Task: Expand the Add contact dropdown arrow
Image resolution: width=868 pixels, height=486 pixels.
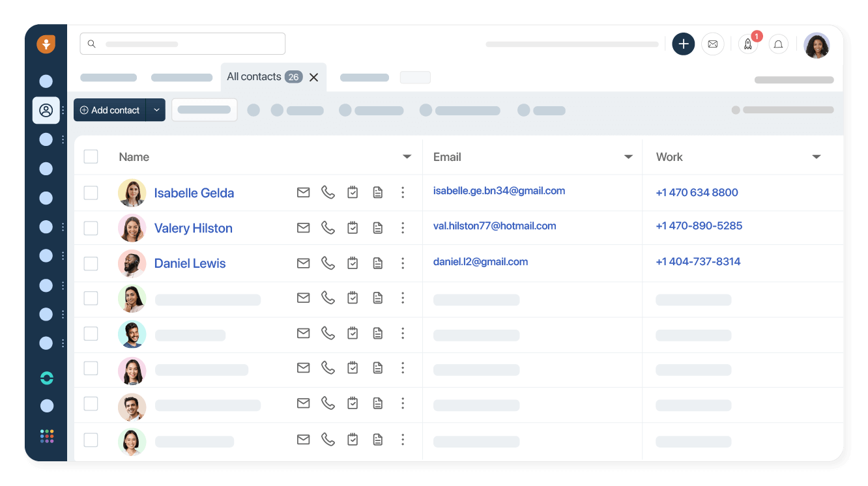Action: pos(156,110)
